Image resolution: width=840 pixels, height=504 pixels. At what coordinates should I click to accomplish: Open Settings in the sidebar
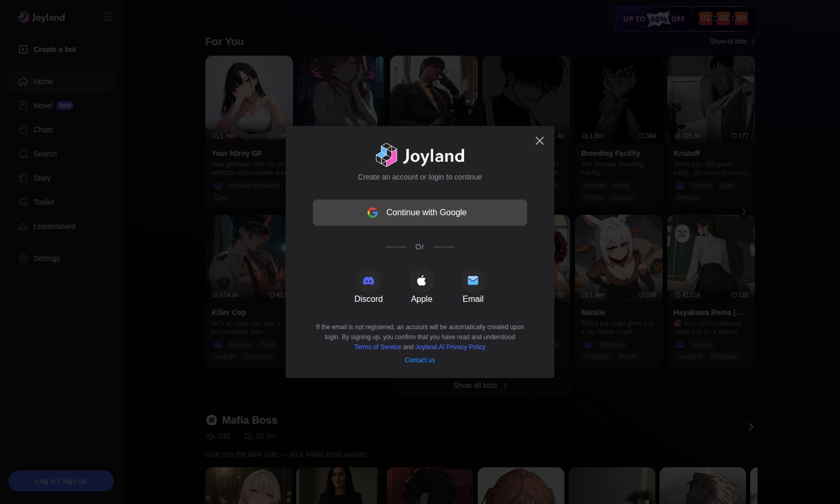61,258
